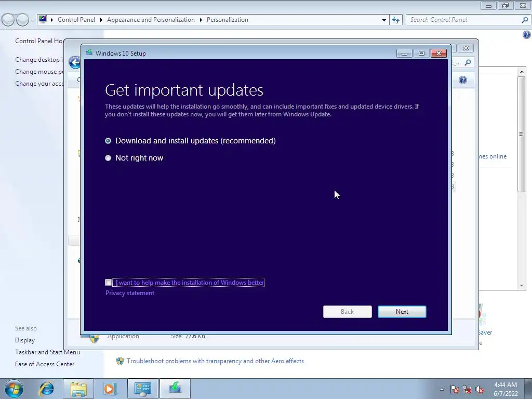
Task: Select the Not right now option
Action: pos(108,158)
